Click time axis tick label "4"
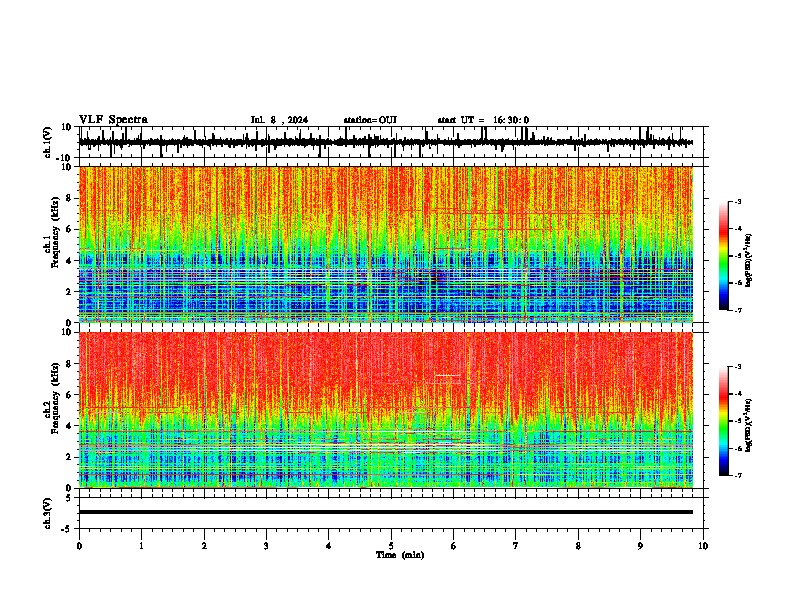The image size is (792, 612). point(329,546)
